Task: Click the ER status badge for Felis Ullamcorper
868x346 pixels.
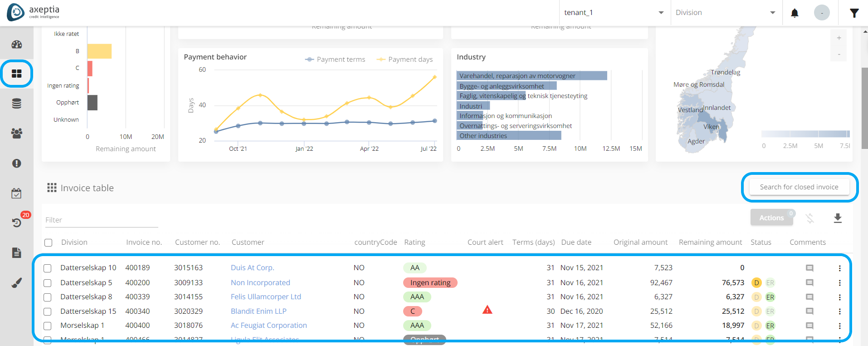Action: [770, 297]
